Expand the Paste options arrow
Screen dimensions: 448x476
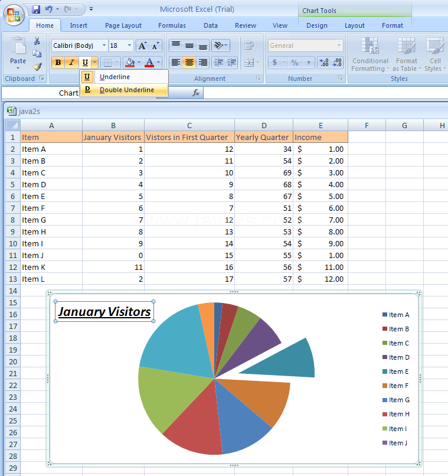pos(18,69)
